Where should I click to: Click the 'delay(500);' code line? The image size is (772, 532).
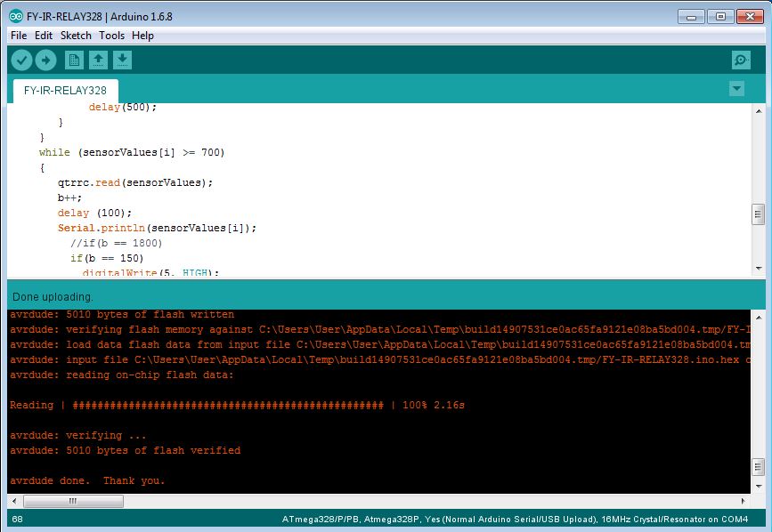(x=123, y=107)
